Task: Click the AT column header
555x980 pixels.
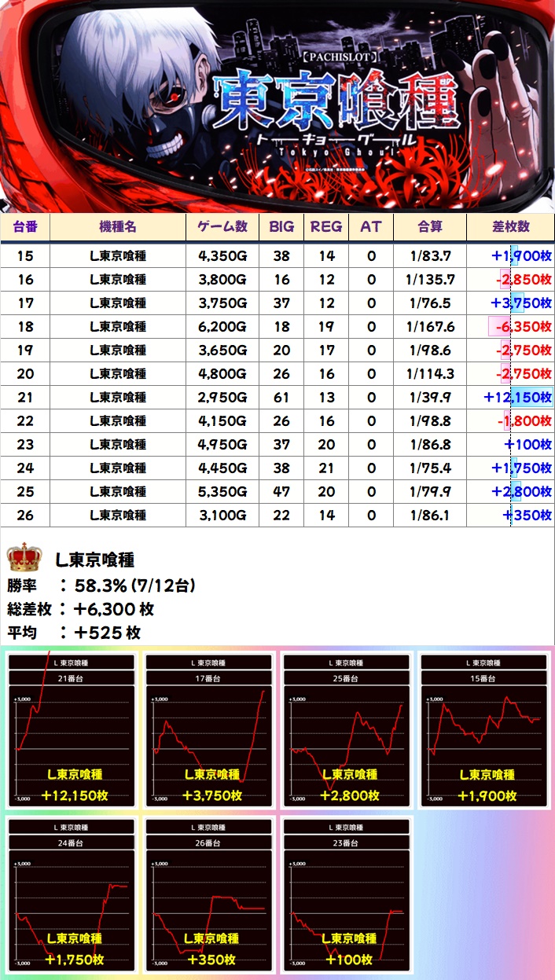Action: (x=371, y=226)
